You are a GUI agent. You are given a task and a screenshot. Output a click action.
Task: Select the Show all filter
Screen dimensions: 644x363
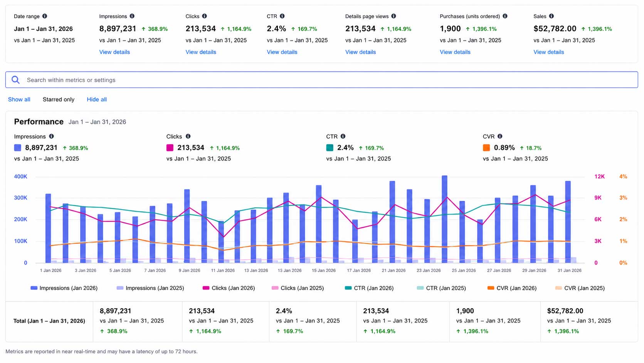19,100
